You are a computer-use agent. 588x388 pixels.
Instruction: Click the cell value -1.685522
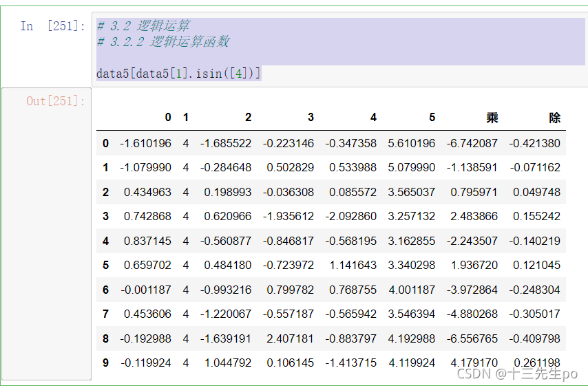pos(226,144)
